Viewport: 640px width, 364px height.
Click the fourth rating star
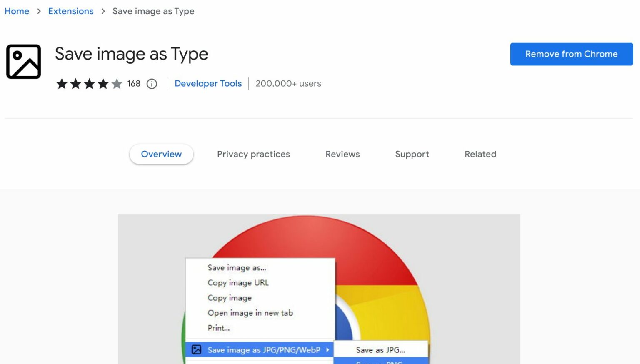pos(103,84)
